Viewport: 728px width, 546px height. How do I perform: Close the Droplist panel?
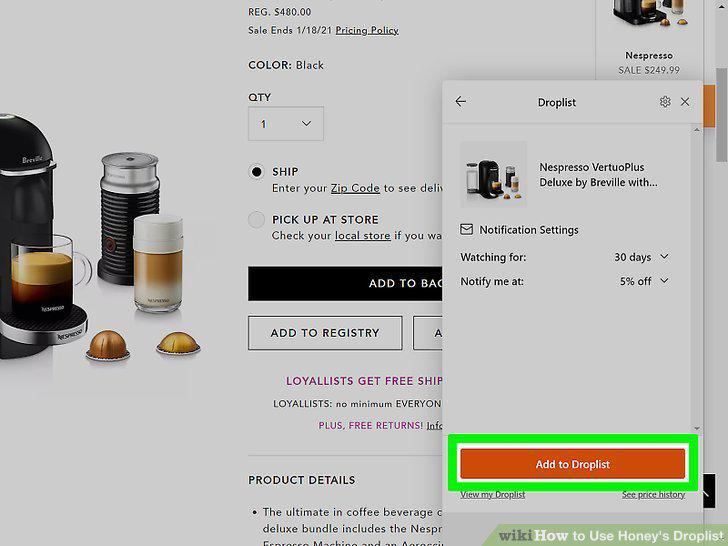pyautogui.click(x=685, y=102)
